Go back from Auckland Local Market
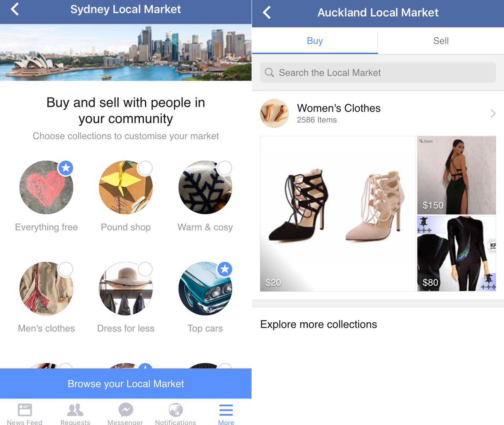The image size is (504, 425). (x=267, y=12)
